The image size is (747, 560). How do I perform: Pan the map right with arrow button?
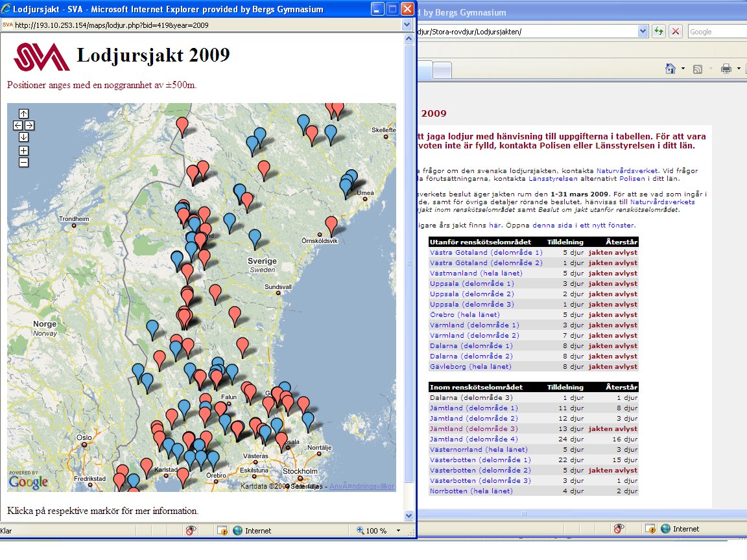[x=30, y=125]
